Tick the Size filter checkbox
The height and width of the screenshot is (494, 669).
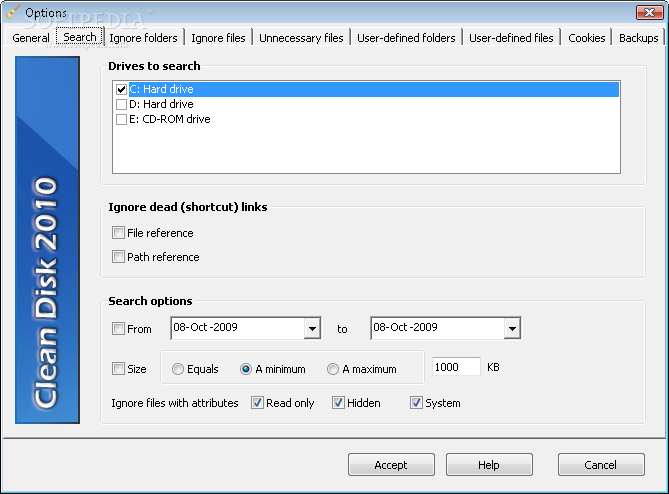click(x=118, y=368)
